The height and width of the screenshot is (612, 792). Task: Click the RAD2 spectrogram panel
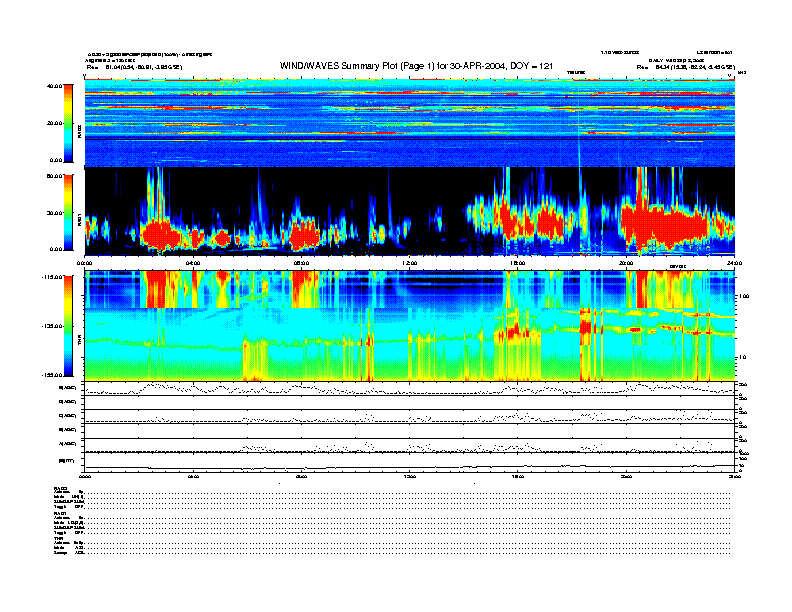(x=410, y=123)
